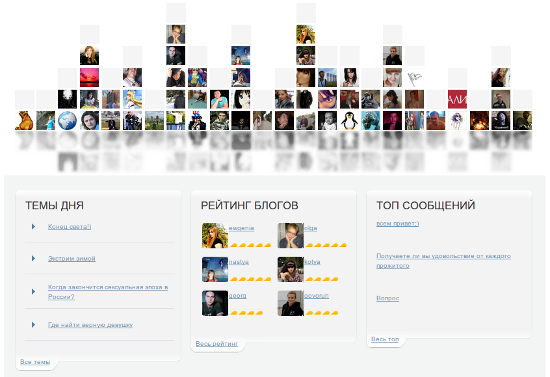
Task: Open the blue globe avatar
Action: tap(67, 120)
